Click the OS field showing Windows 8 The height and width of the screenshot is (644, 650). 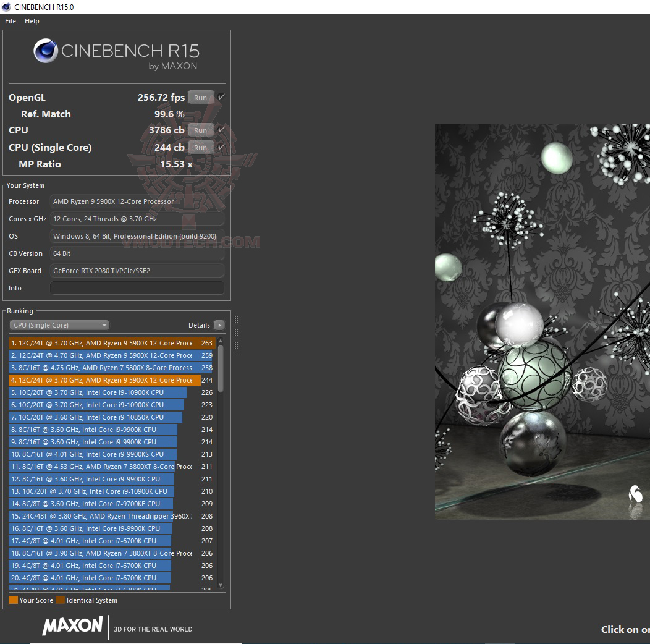point(137,236)
